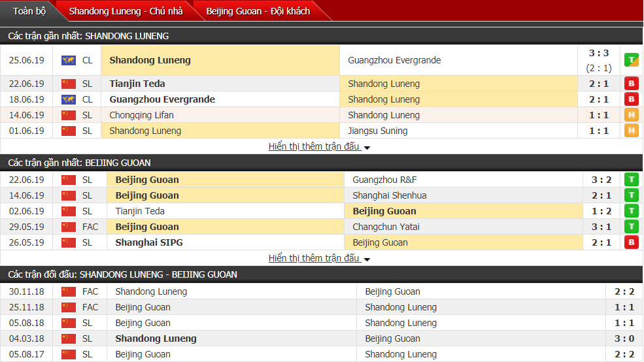The height and width of the screenshot is (362, 644).
Task: Click the China flag in the 29.05.19 FAC row
Action: 69,227
